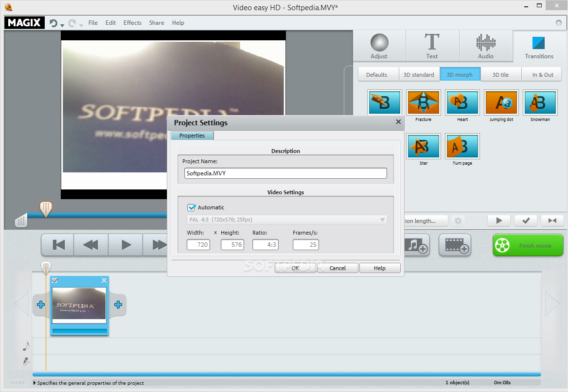Select the Turn page transition
Viewport: 568px width, 392px height.
click(462, 146)
